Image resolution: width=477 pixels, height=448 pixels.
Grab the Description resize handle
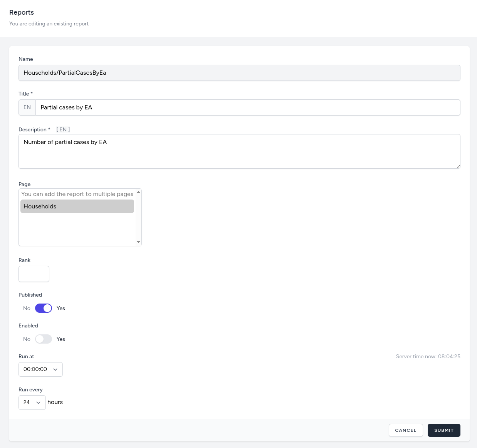click(x=458, y=166)
